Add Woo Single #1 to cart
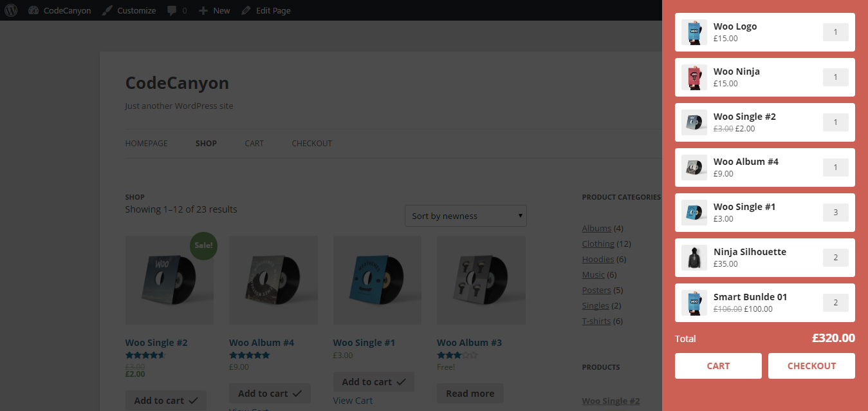Screen dimensions: 868x411 [x=374, y=382]
